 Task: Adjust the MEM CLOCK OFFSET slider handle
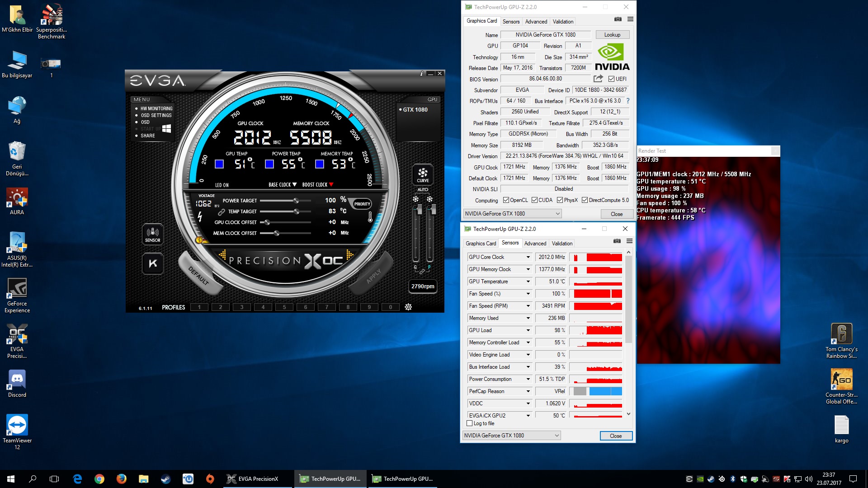pyautogui.click(x=277, y=233)
